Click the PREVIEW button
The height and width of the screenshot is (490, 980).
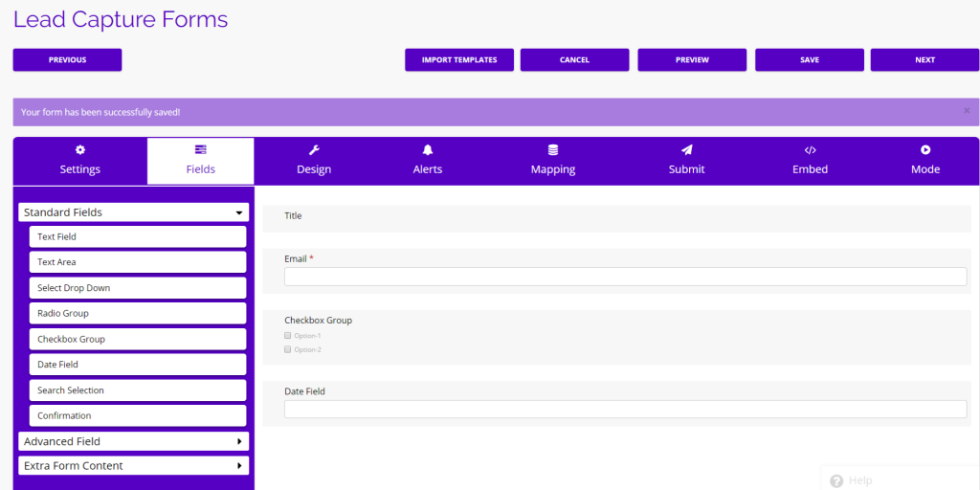[x=693, y=60]
